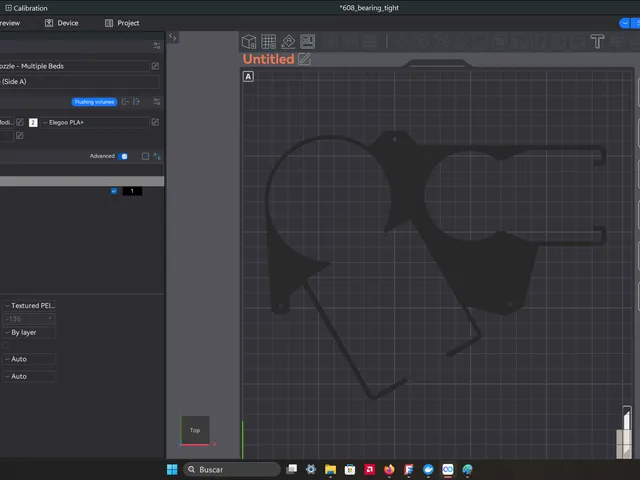The width and height of the screenshot is (640, 480).
Task: Select the highlighted gray object row
Action: tap(82, 181)
